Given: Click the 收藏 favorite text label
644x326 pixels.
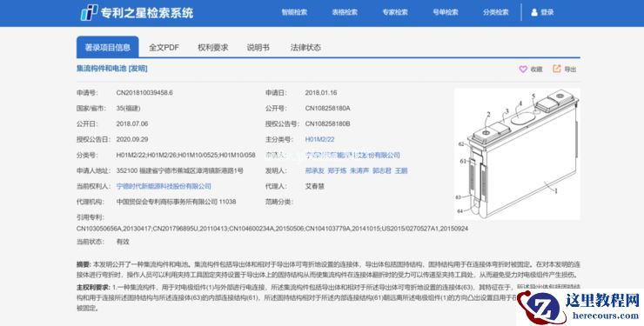Looking at the screenshot, I should pyautogui.click(x=536, y=70).
